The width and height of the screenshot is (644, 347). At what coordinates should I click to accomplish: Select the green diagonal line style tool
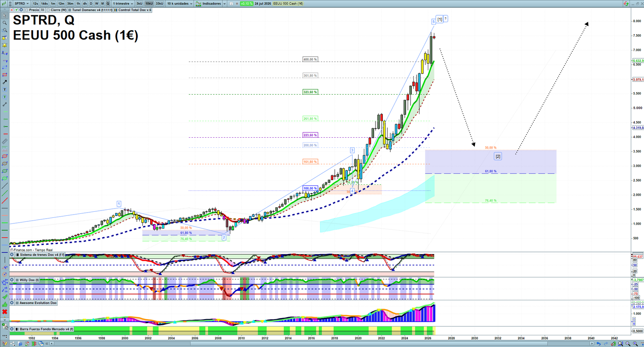(4, 193)
